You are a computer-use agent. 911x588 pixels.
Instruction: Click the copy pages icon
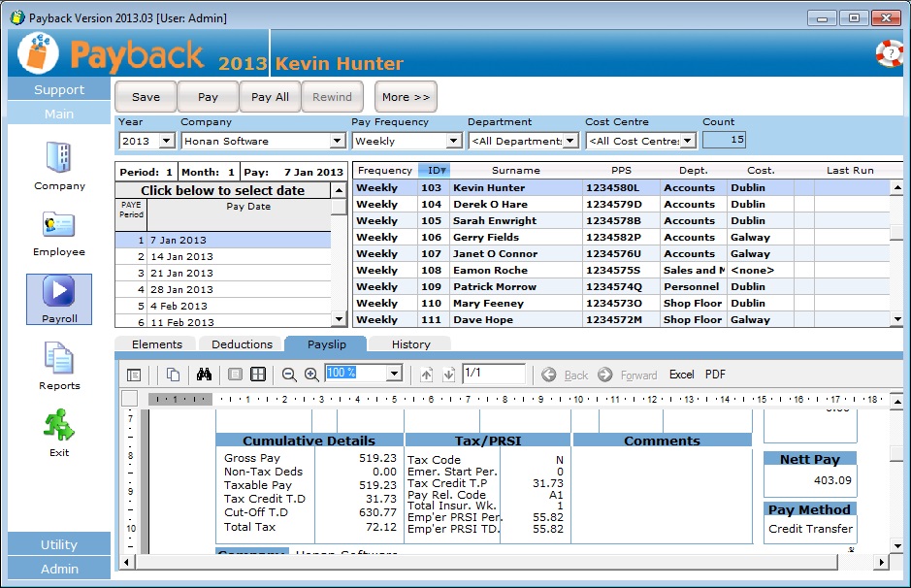(173, 375)
